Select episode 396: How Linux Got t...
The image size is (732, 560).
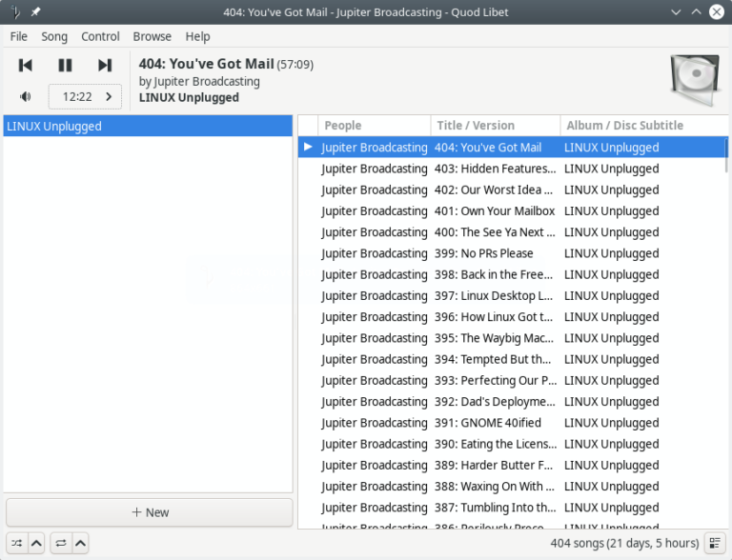(511, 317)
